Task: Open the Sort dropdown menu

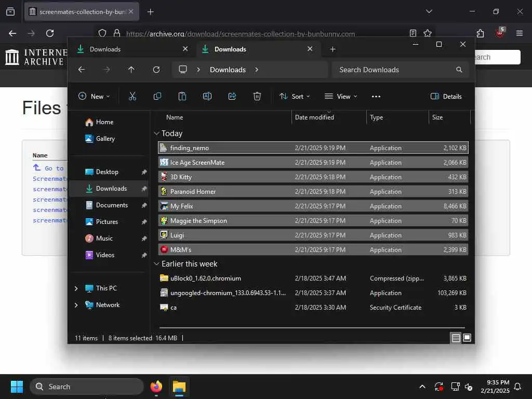Action: (295, 96)
